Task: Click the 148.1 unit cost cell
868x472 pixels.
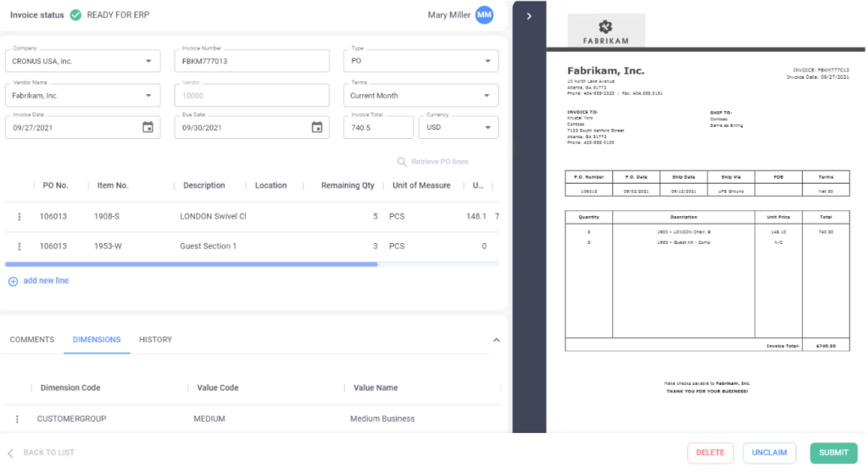Action: click(x=476, y=216)
